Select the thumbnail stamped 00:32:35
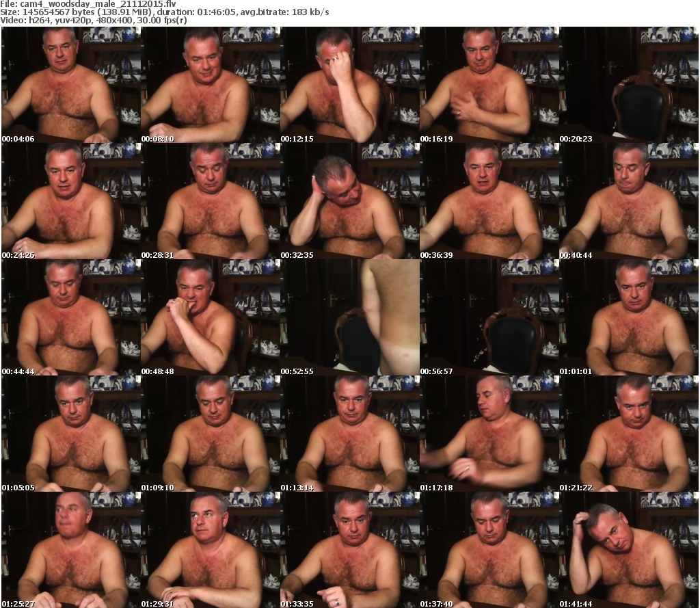 coord(350,201)
